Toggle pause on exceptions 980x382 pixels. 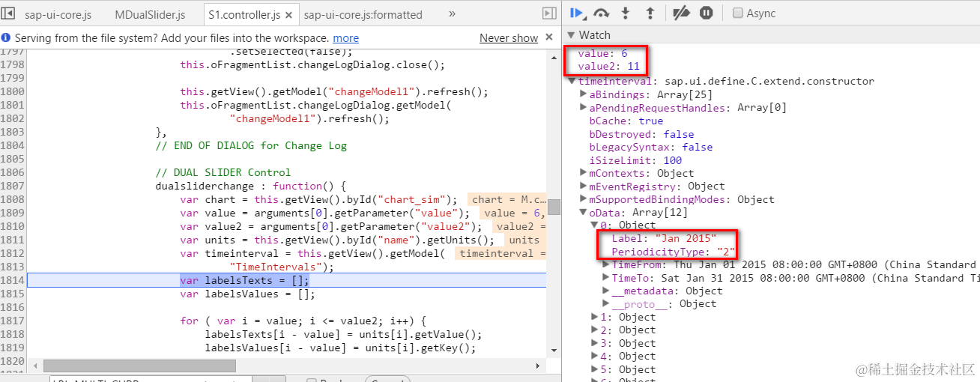pos(706,13)
